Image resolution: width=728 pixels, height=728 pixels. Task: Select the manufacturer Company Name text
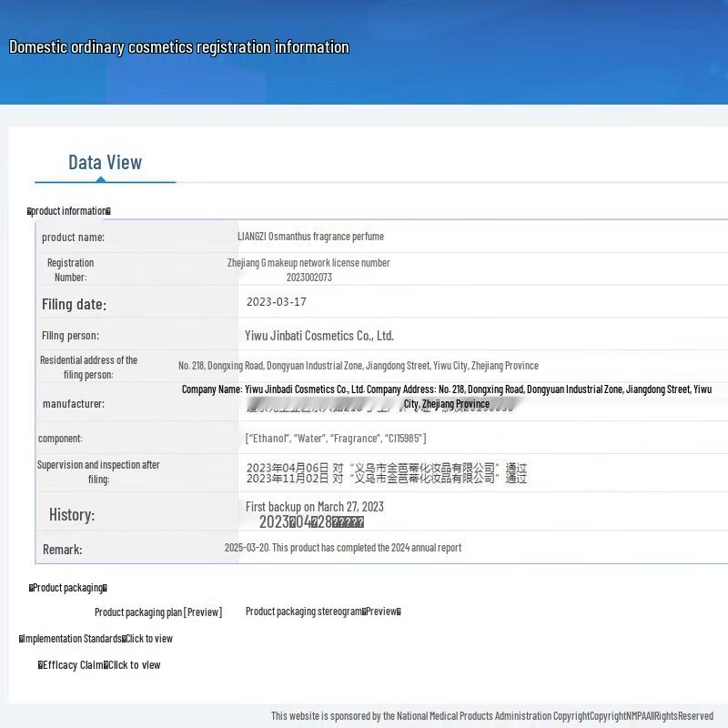click(446, 389)
